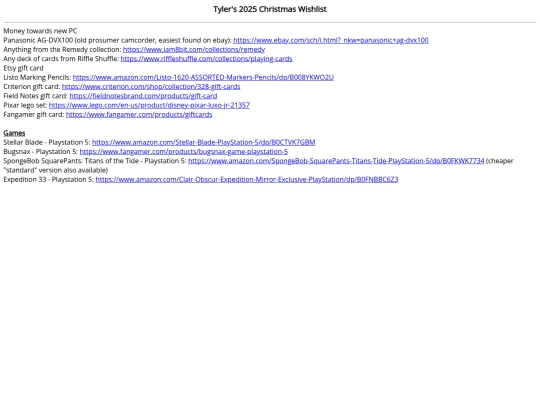Click the 'Stellar Blade - Playstation 5:' label
The height and width of the screenshot is (405, 540).
coord(47,143)
